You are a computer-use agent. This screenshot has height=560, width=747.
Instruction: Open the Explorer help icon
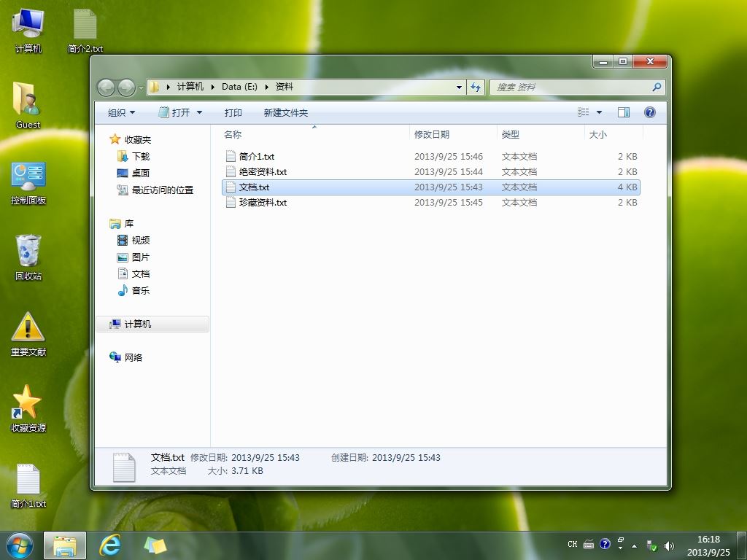pyautogui.click(x=649, y=112)
